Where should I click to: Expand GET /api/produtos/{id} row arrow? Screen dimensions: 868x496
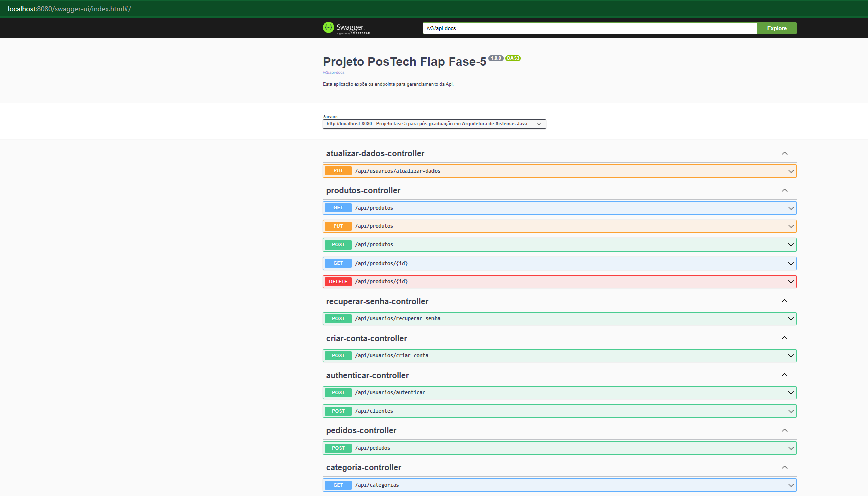point(791,264)
